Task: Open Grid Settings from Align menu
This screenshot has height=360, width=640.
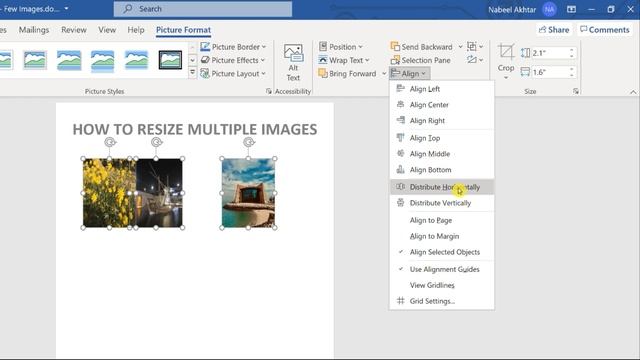Action: (442, 301)
